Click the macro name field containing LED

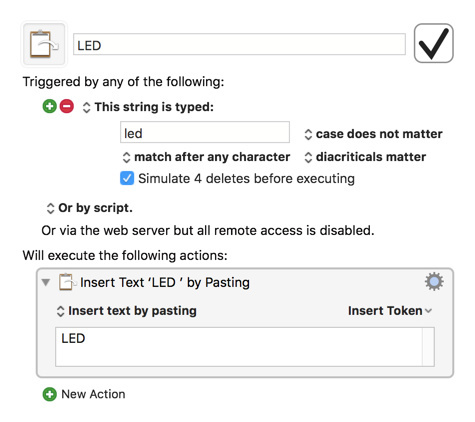tap(239, 44)
